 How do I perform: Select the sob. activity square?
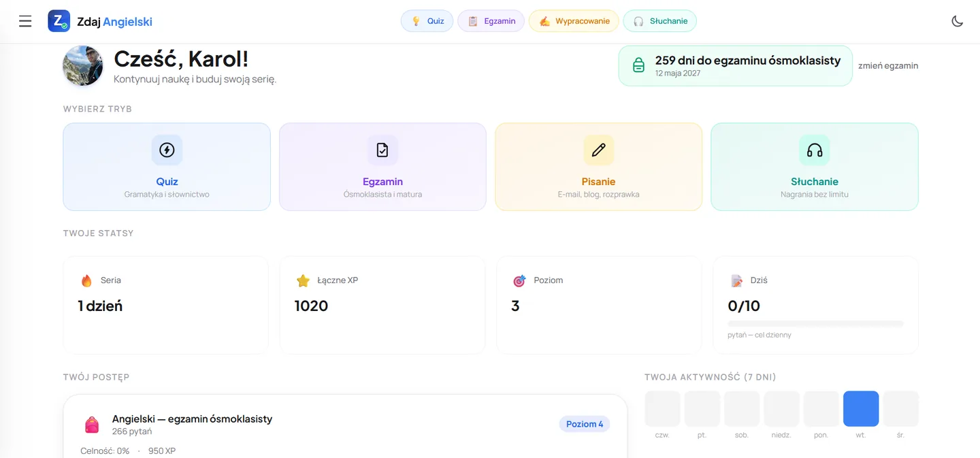(x=742, y=408)
